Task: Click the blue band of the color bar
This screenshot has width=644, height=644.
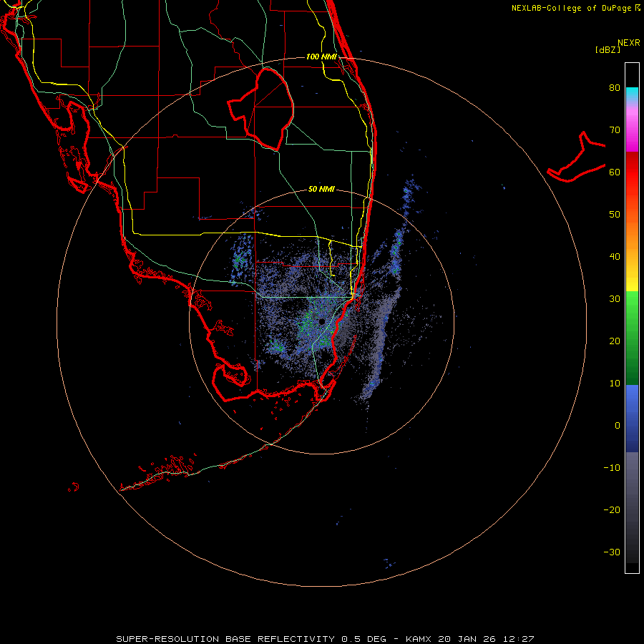Action: (632, 418)
